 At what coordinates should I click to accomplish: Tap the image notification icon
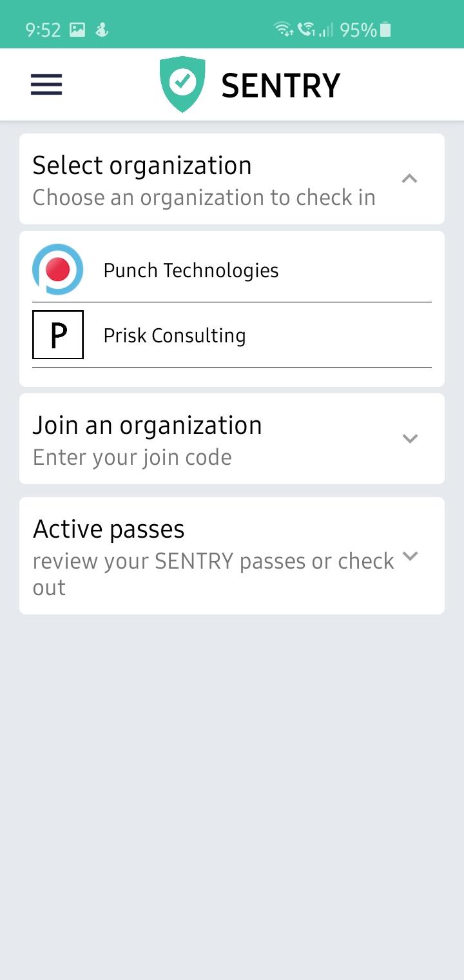[x=77, y=30]
